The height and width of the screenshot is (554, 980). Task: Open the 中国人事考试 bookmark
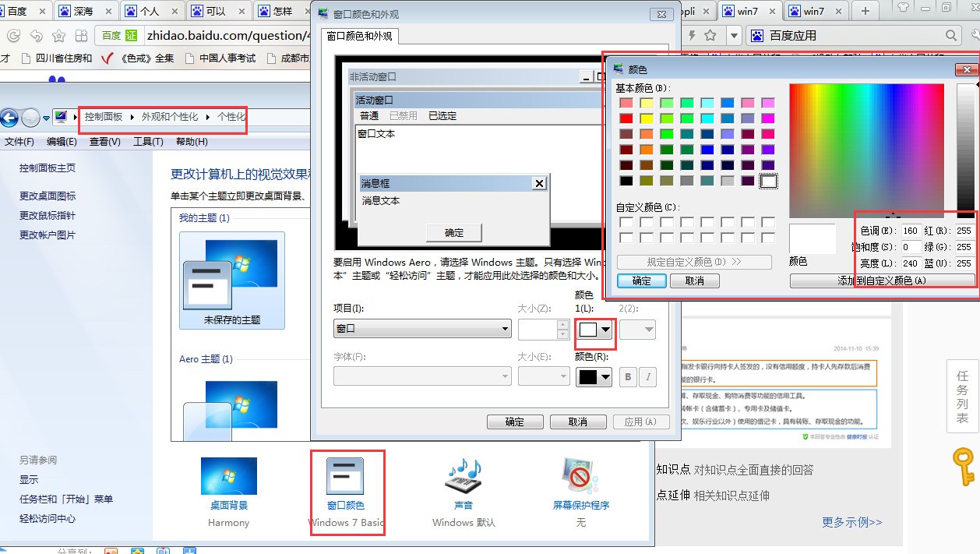click(220, 58)
